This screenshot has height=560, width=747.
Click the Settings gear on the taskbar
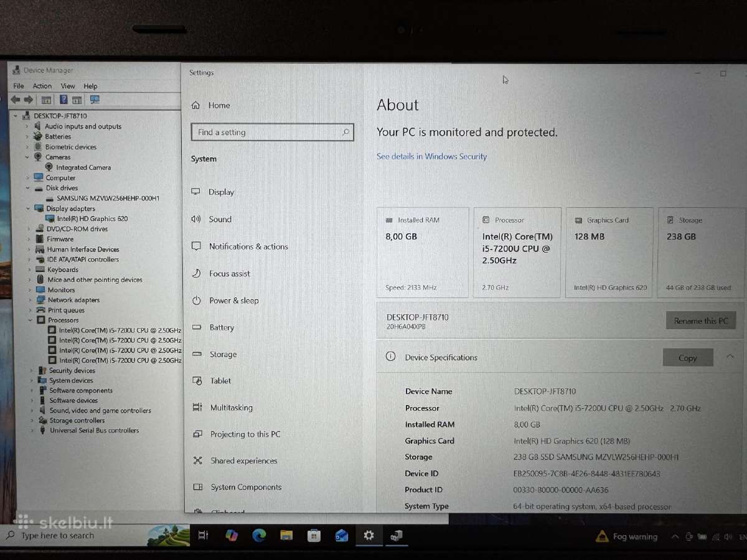tap(369, 535)
